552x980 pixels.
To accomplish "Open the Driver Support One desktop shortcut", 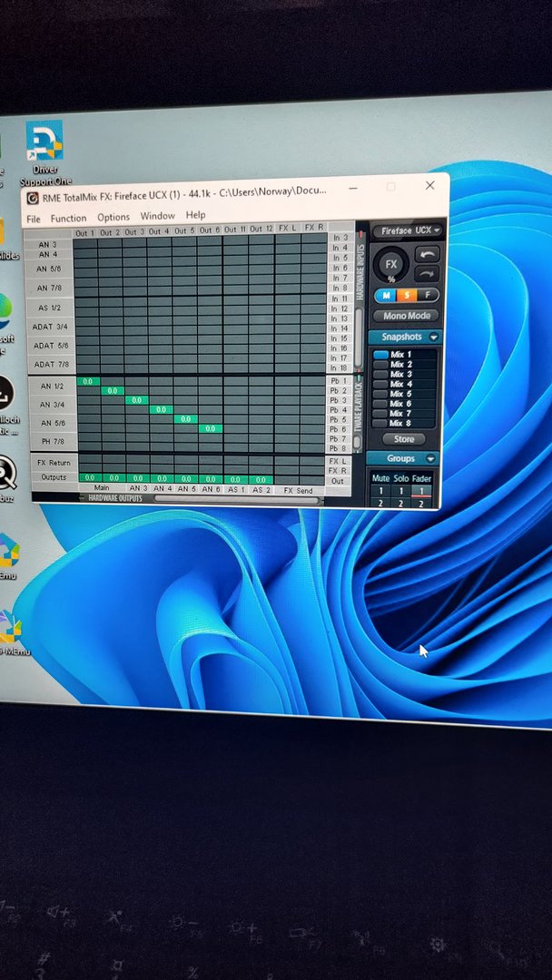I will 45,153.
